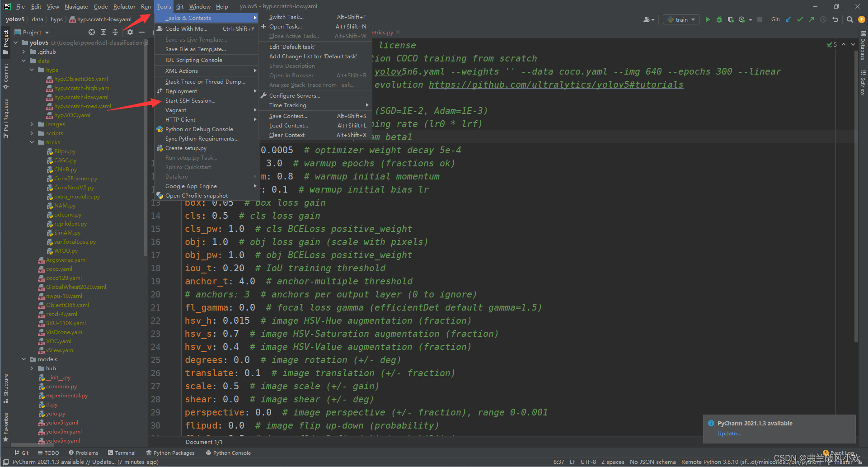Click the LF line separator status
The height and width of the screenshot is (467, 868).
click(572, 462)
